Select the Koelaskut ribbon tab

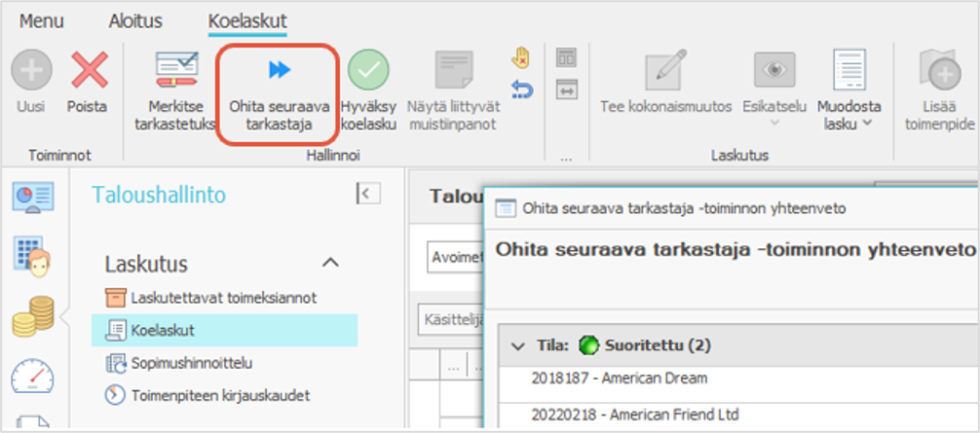coord(247,21)
